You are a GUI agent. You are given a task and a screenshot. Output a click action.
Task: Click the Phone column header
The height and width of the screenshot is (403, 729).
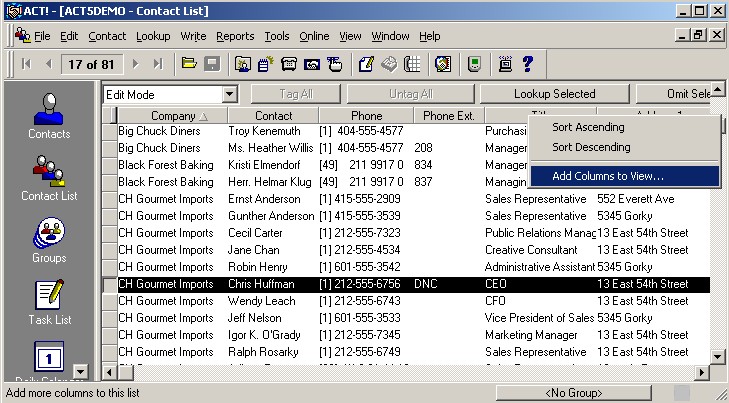point(366,116)
